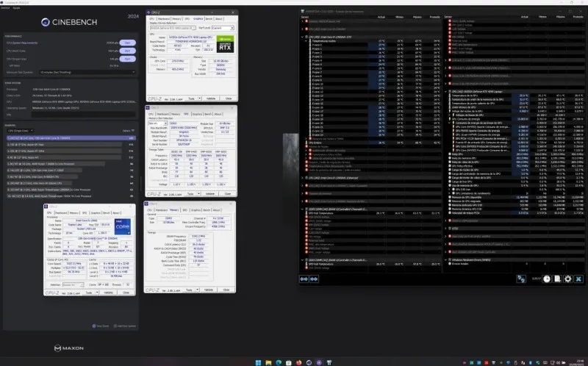Toggle the Your Score legend checkbox
The height and width of the screenshot is (366, 588).
coord(94,326)
